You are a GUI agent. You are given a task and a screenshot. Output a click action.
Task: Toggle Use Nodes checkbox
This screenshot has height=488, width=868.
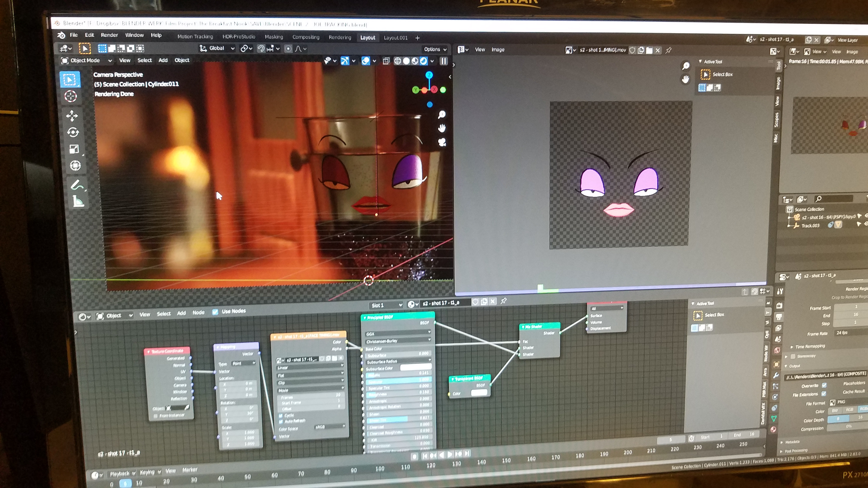[215, 312]
